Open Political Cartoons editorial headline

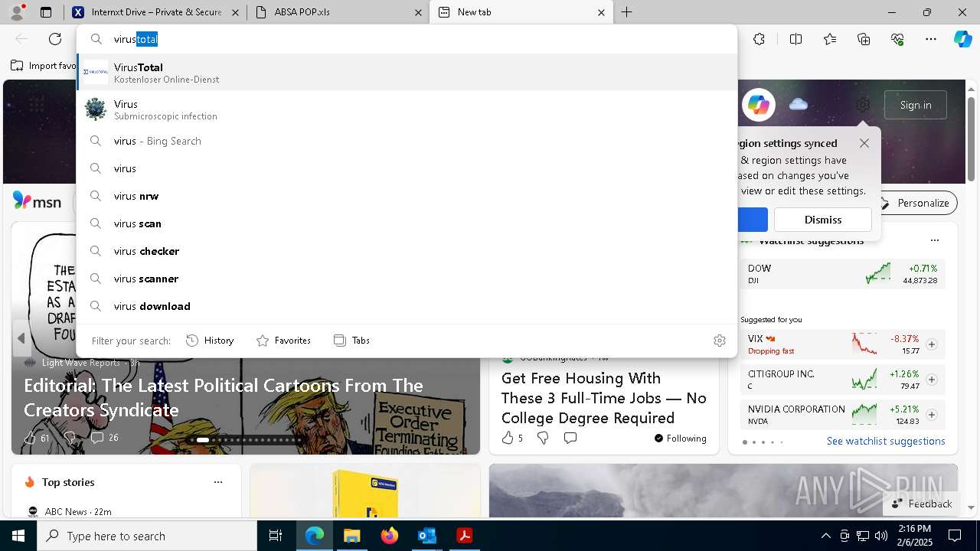click(224, 398)
